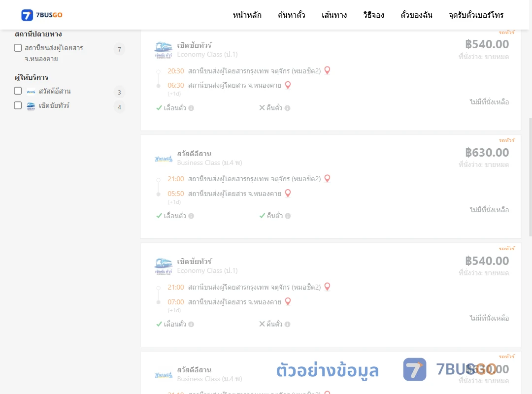
Task: Open map pin for 21:00 เชิดชัยทัวร์ departure station
Action: 328,287
